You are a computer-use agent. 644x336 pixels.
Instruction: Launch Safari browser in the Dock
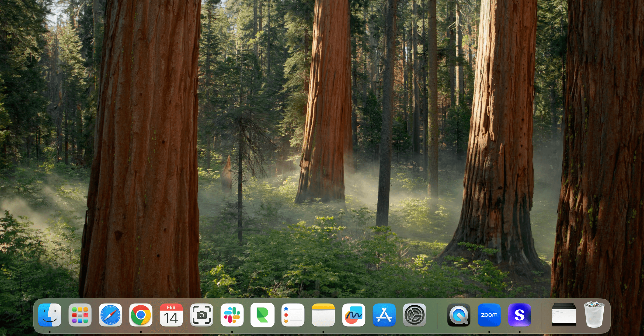pos(110,315)
